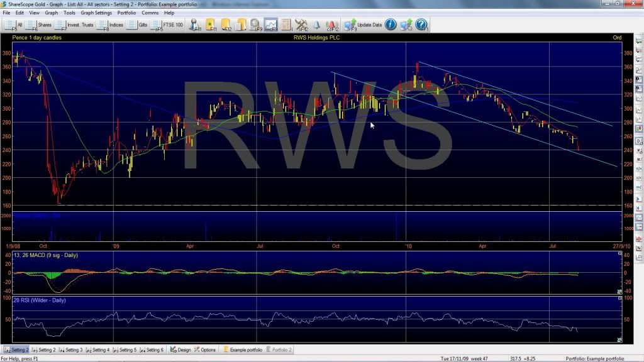
Task: Open the File menu
Action: 6,13
